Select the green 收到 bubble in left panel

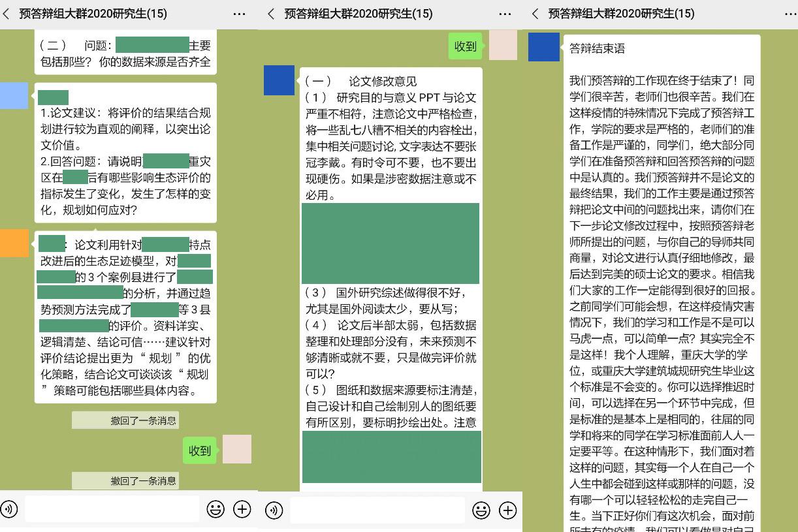[x=200, y=450]
